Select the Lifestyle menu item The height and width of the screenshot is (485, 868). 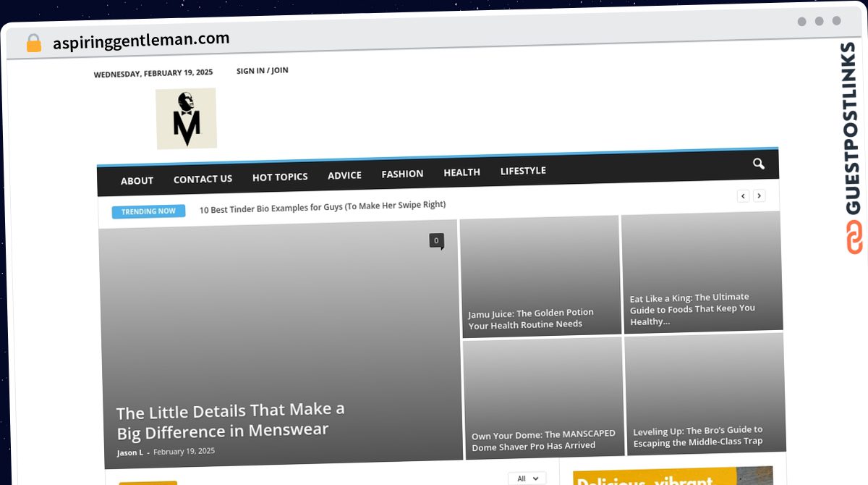coord(523,171)
